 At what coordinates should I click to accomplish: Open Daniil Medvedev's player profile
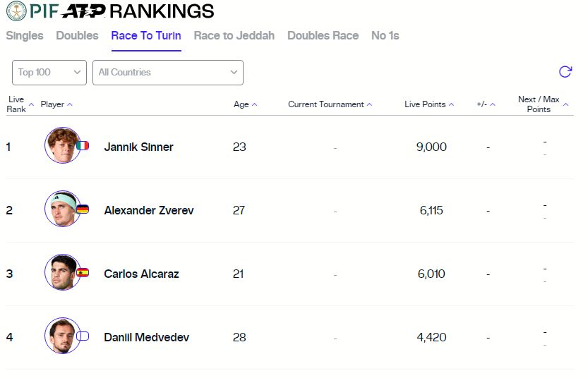coord(146,337)
